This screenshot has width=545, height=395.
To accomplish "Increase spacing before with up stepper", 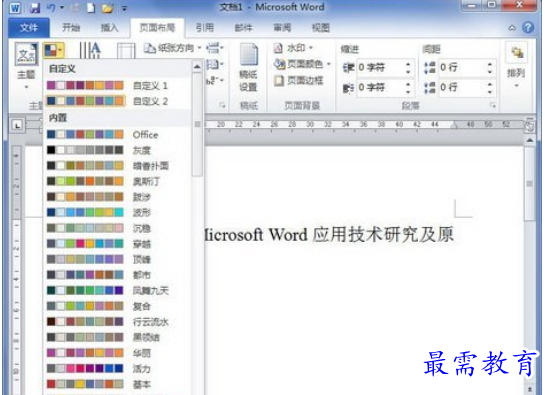I will coord(490,64).
